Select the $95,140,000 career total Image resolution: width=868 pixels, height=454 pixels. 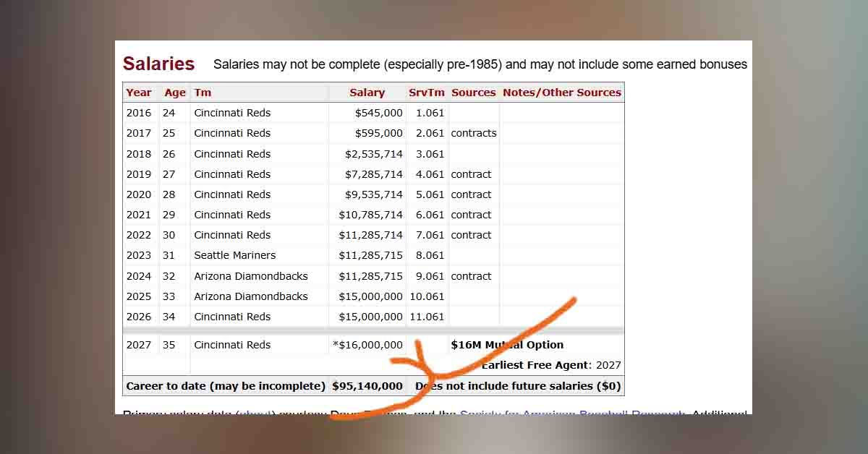coord(367,386)
